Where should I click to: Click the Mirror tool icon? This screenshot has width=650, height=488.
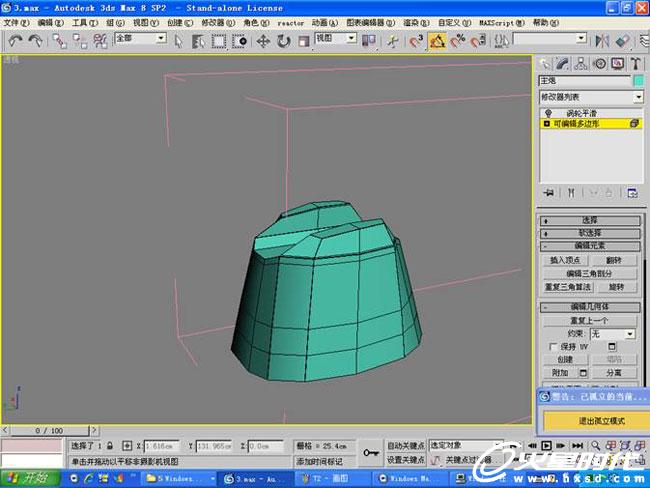coord(602,41)
